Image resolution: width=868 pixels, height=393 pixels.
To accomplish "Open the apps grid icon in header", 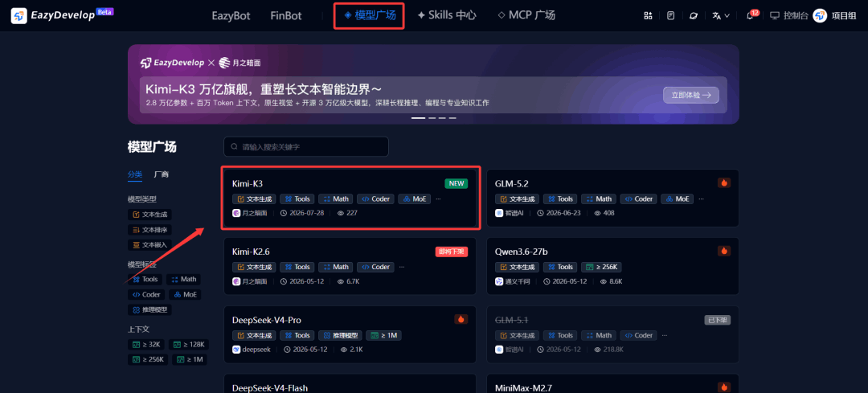I will [x=648, y=15].
